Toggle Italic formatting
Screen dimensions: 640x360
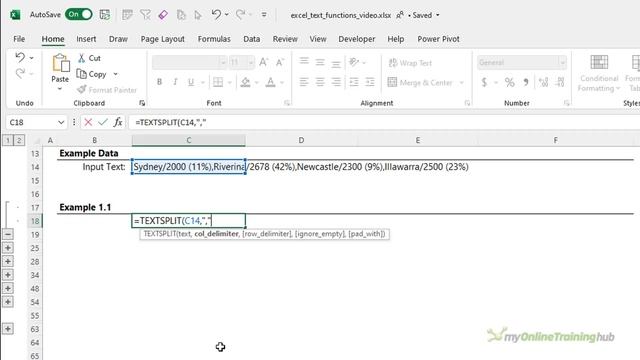(175, 82)
